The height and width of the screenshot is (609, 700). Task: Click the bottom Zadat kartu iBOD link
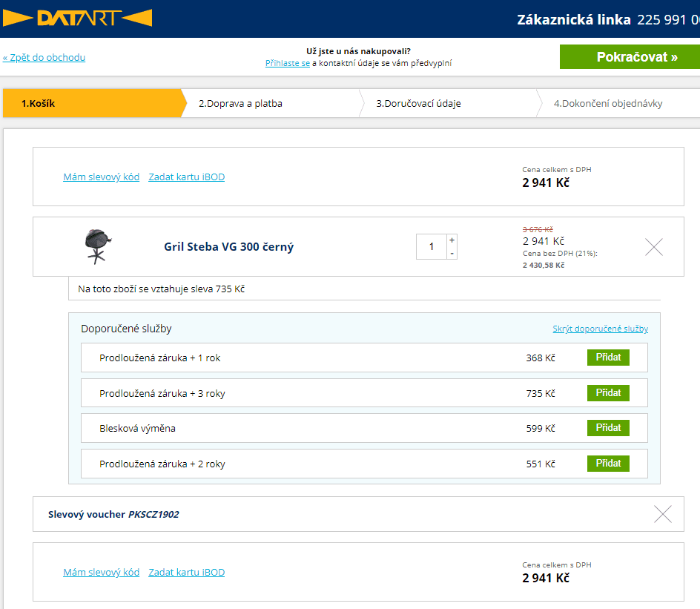(187, 573)
